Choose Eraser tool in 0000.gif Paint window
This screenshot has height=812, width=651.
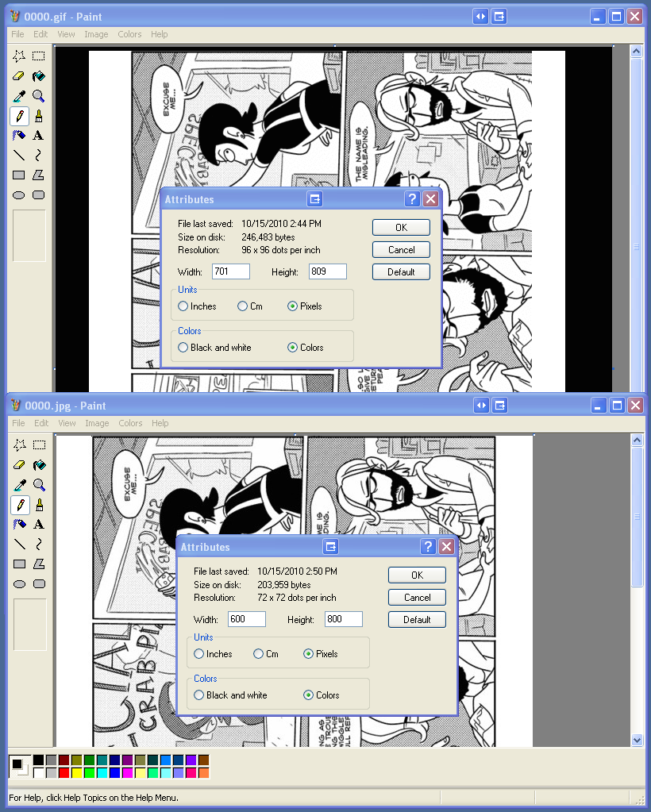point(18,76)
